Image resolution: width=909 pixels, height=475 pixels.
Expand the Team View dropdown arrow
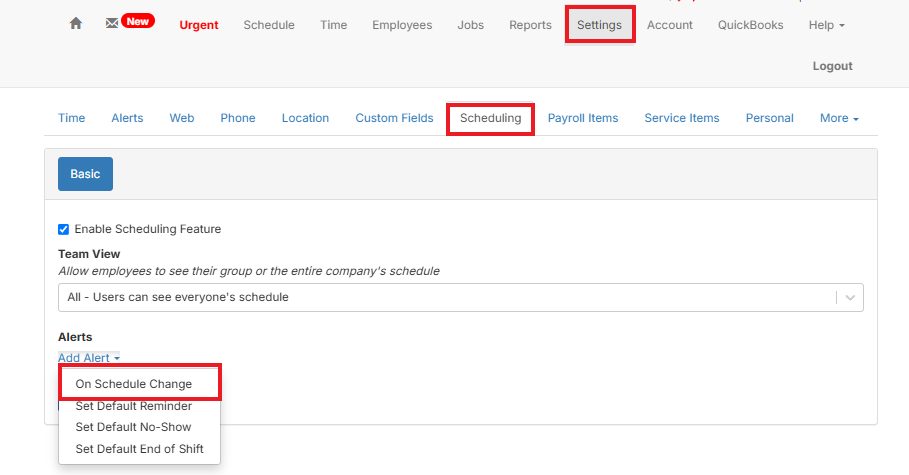[x=850, y=297]
